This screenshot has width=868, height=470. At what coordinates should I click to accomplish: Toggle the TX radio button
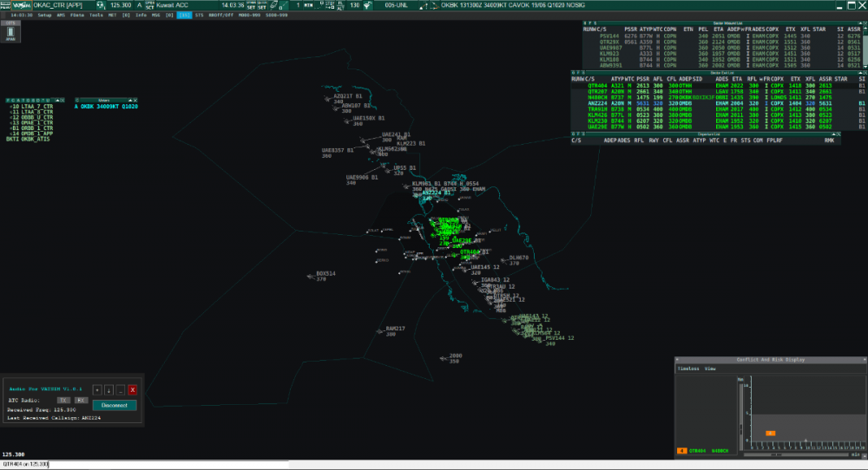point(62,400)
